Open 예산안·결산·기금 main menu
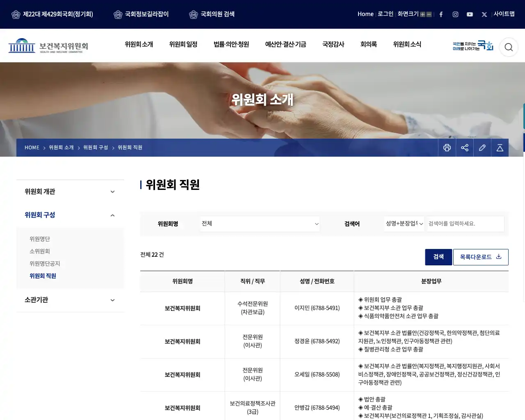525x420 pixels. click(285, 44)
